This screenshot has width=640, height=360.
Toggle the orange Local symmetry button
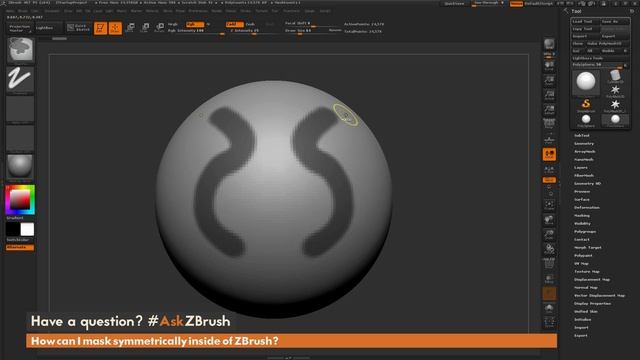[x=549, y=154]
